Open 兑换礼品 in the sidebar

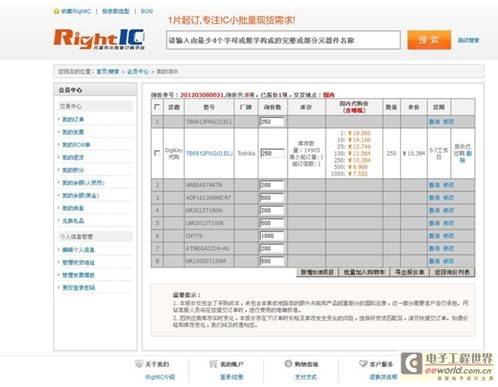tap(73, 221)
